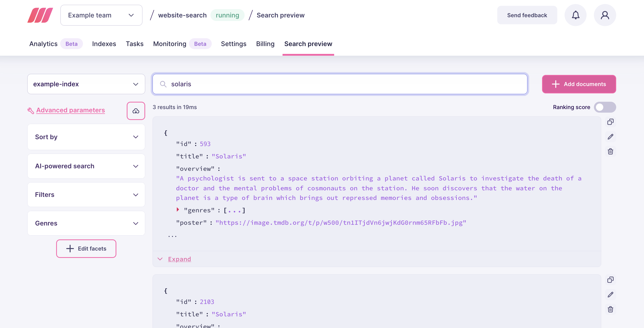This screenshot has height=328, width=644.
Task: Click the "Solaris" title value in document 2103
Action: point(229,314)
